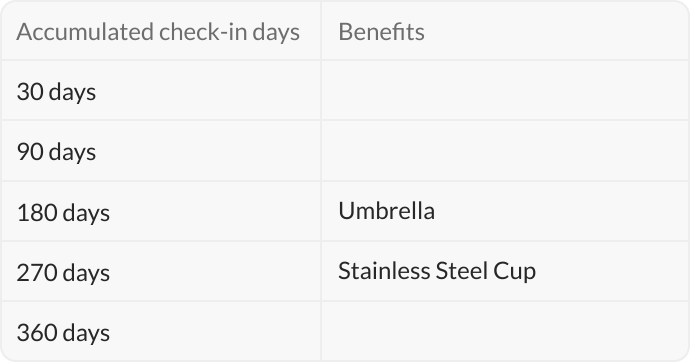The width and height of the screenshot is (690, 362).
Task: Click the 180 days cell
Action: point(161,211)
